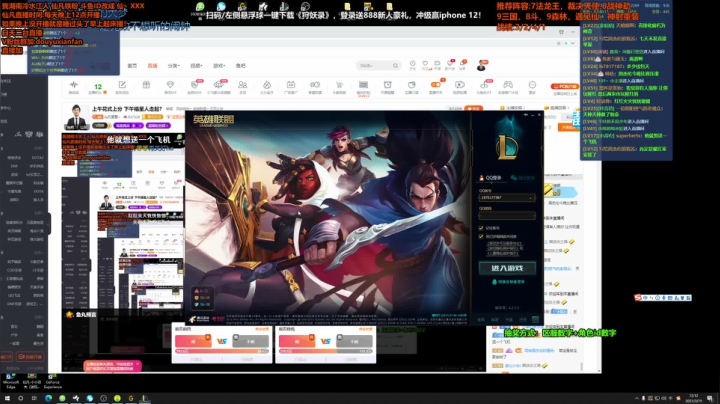Toggle the agreement checkbox in League login

(481, 236)
